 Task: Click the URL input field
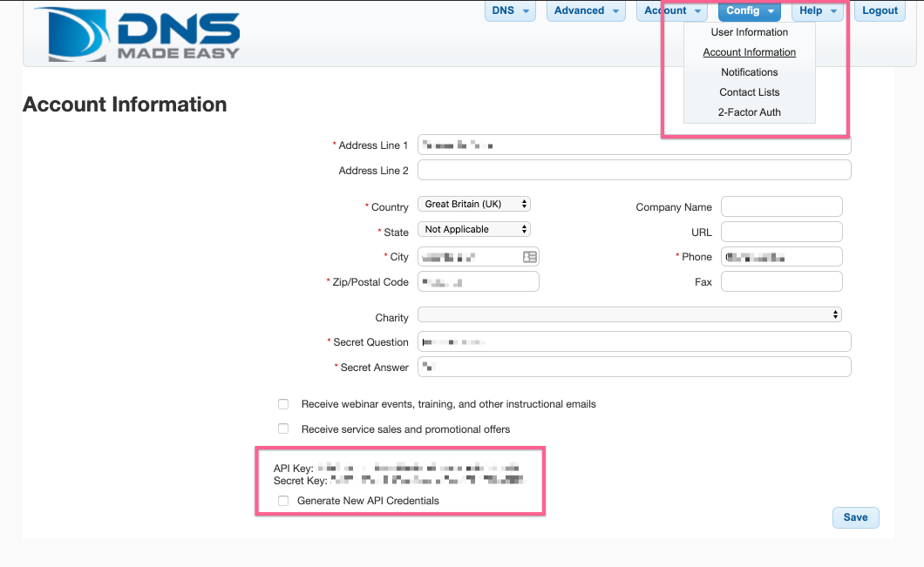[x=781, y=232]
